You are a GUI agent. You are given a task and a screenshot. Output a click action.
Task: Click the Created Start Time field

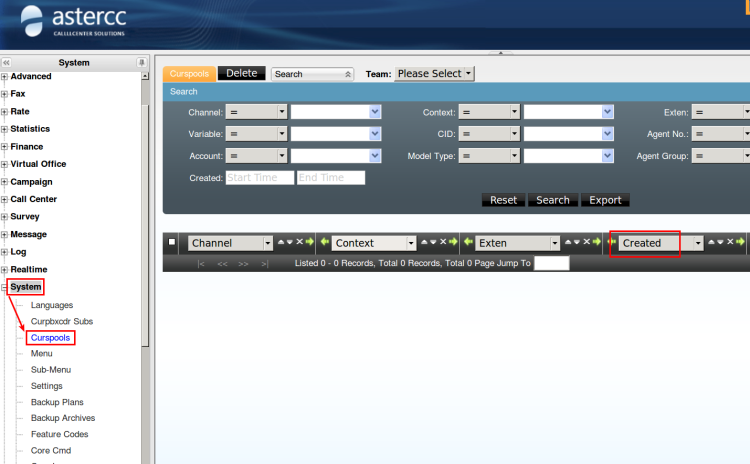pos(259,178)
